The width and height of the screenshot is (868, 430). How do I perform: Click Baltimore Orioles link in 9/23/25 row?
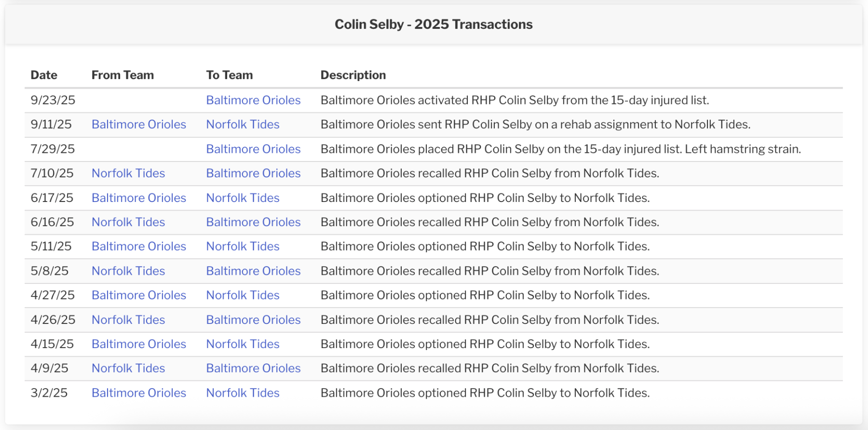(x=253, y=100)
